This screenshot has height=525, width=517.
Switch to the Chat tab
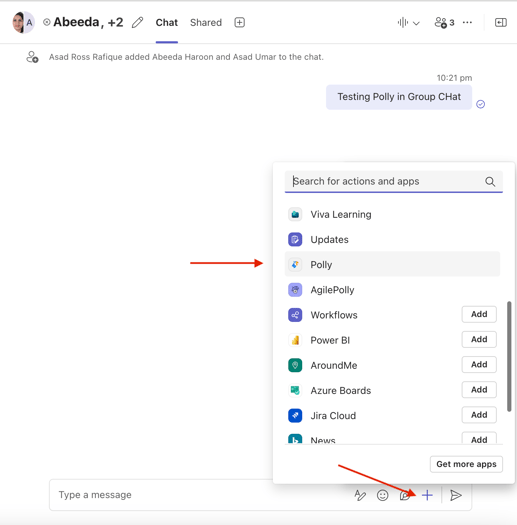pyautogui.click(x=166, y=22)
